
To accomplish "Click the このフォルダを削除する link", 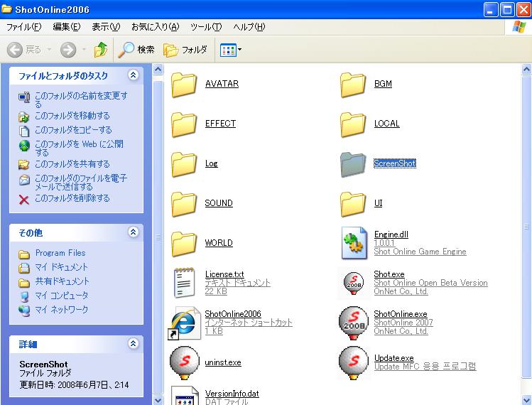I will point(72,198).
